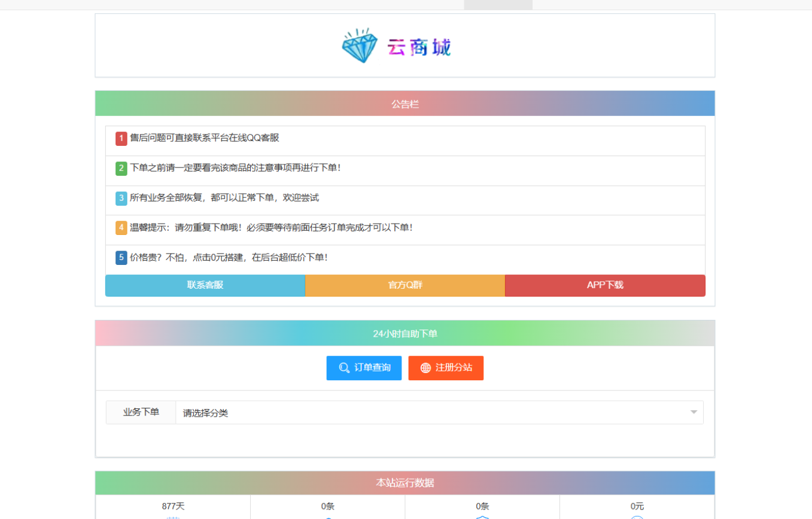
Task: Click the 联系客服 button
Action: click(205, 285)
